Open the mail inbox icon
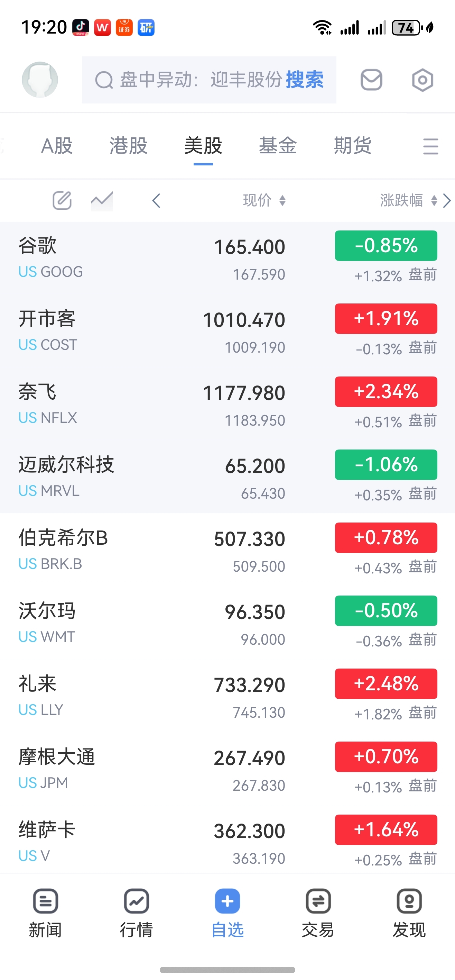455x980 pixels. [371, 80]
